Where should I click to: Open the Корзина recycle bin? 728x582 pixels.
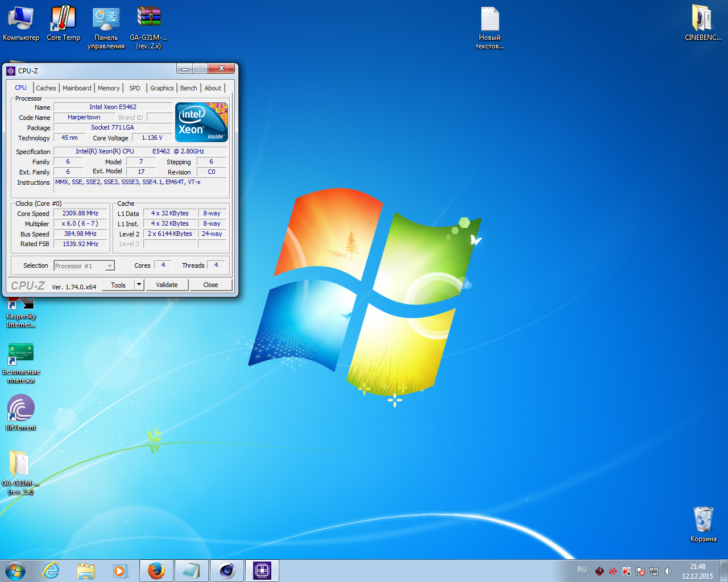point(703,524)
